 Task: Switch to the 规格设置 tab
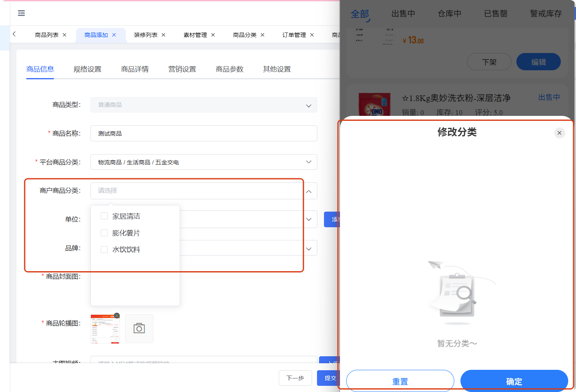coord(87,69)
